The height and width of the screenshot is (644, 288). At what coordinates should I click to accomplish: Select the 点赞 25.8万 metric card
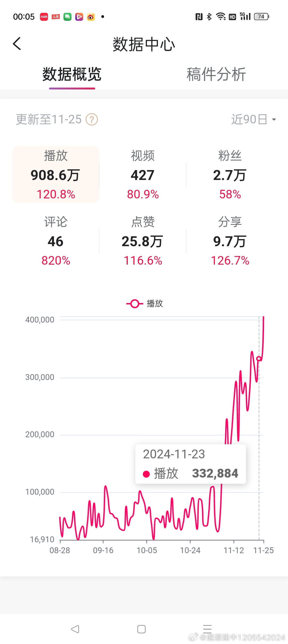point(143,241)
